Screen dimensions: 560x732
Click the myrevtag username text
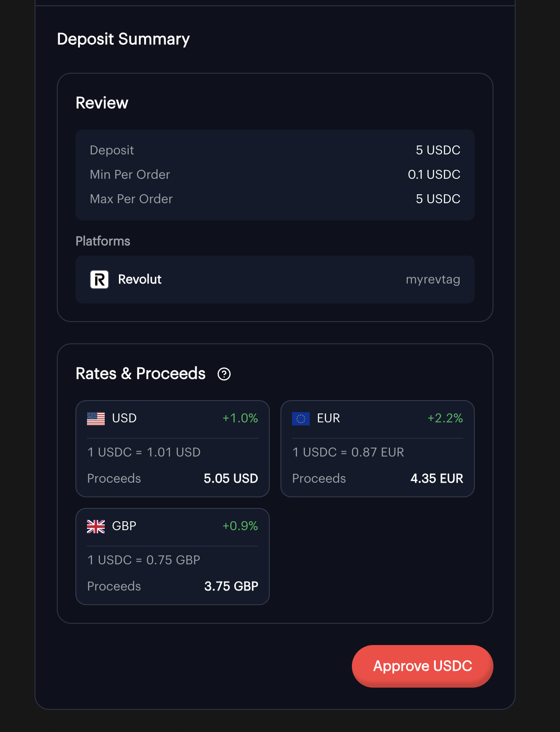pyautogui.click(x=433, y=279)
